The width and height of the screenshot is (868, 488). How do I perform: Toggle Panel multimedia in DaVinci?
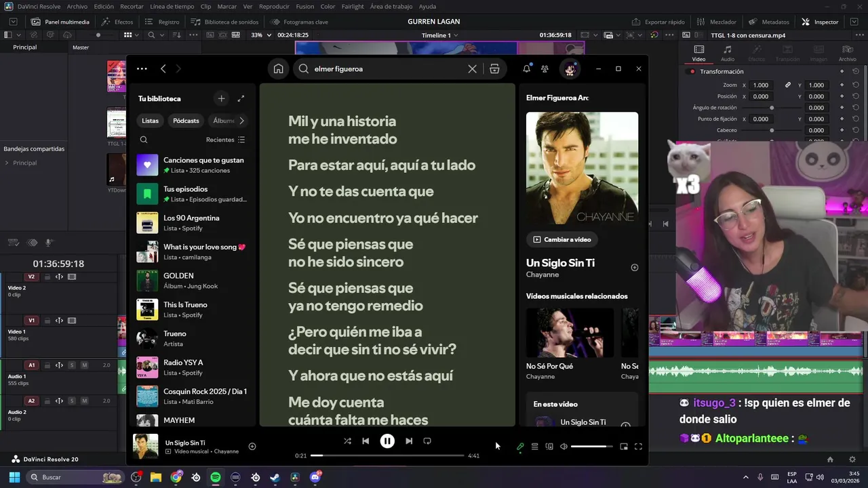[x=60, y=22]
